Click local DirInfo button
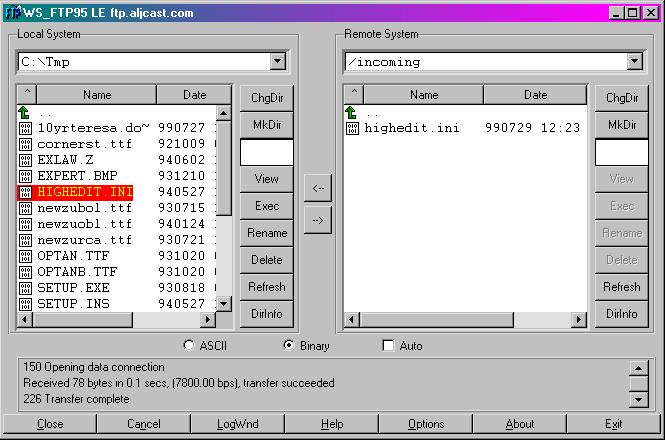This screenshot has height=440, width=665. (x=267, y=314)
